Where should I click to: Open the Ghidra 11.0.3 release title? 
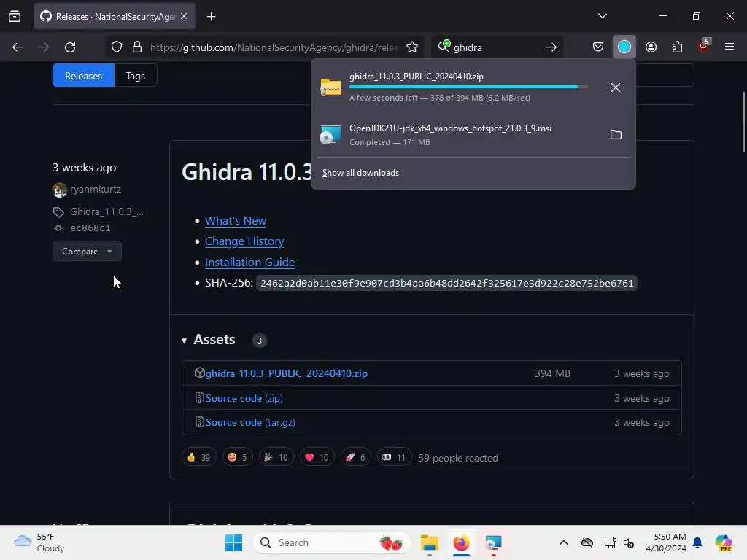point(247,172)
